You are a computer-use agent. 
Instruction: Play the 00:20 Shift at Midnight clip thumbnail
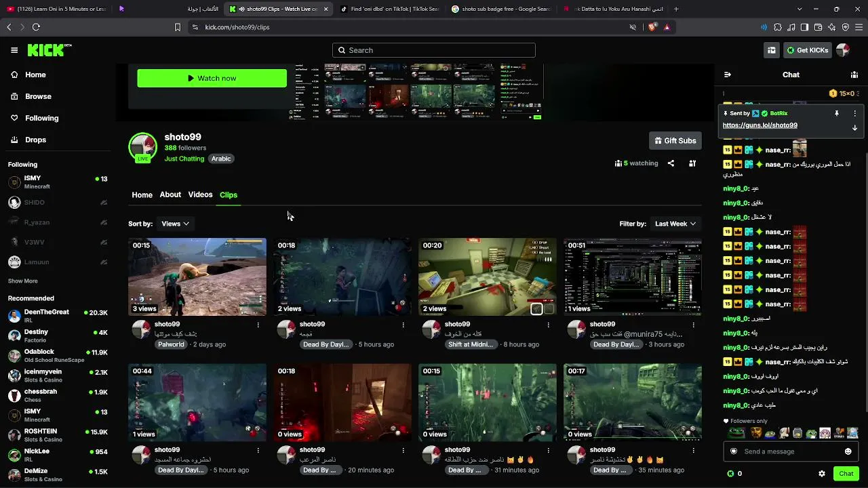point(488,277)
